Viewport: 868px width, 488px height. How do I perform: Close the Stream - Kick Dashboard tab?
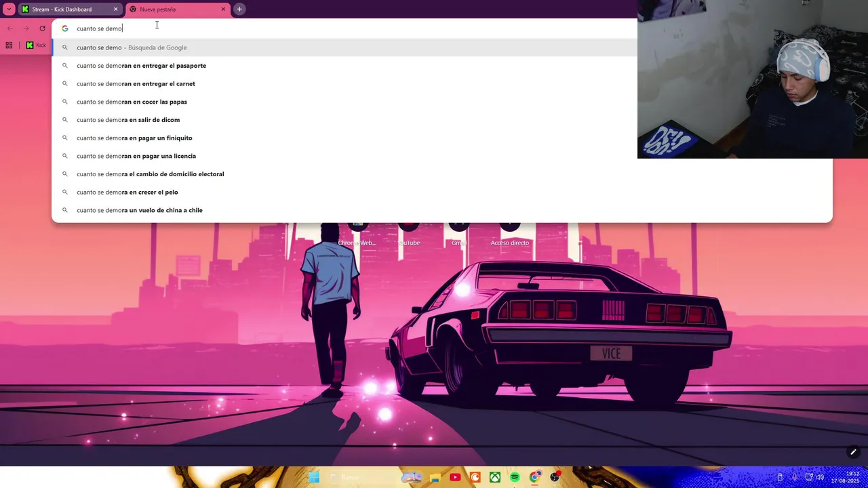coord(115,9)
